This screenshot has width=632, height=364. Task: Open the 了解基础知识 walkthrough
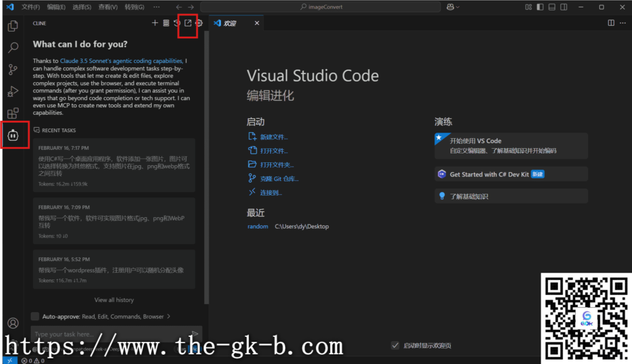tap(511, 196)
